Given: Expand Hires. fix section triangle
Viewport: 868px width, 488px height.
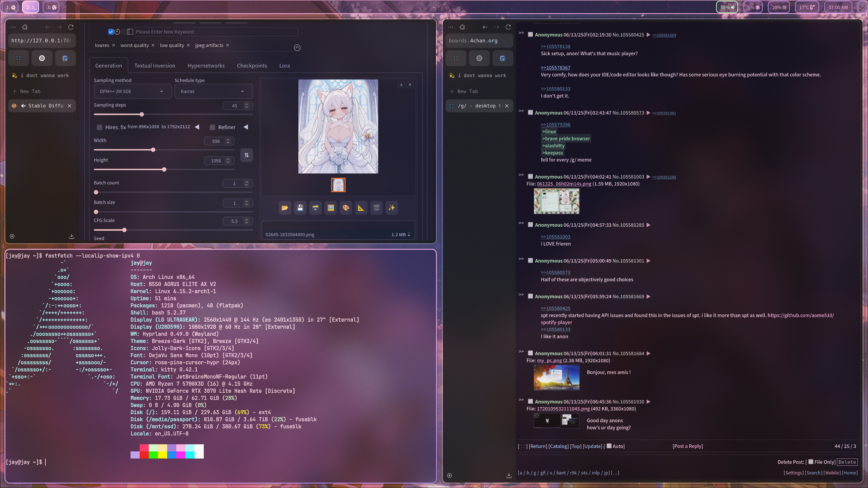Looking at the screenshot, I should [197, 127].
